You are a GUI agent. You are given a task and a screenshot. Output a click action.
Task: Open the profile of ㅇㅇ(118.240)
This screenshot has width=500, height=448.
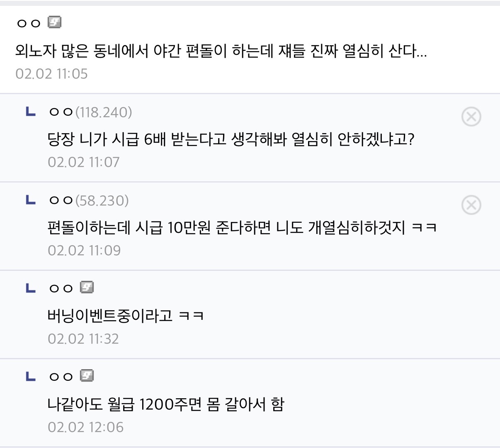click(x=90, y=112)
